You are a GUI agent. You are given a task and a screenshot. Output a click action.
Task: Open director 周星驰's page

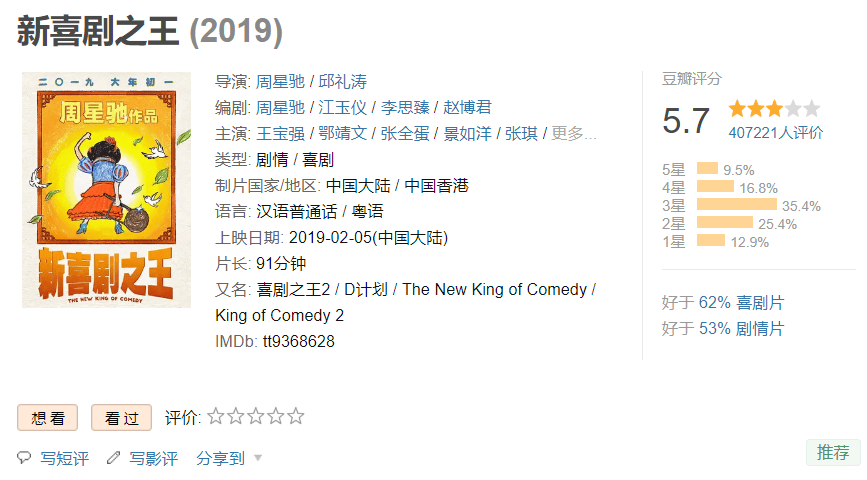click(280, 81)
